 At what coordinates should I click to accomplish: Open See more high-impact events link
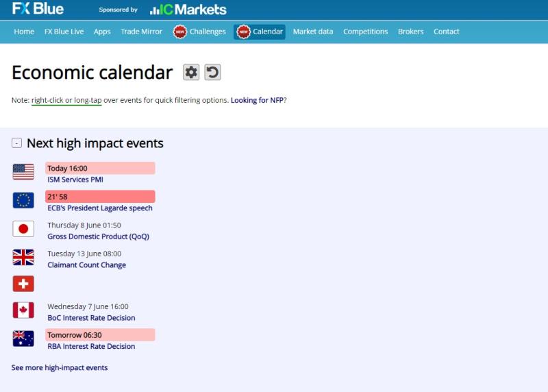click(60, 368)
